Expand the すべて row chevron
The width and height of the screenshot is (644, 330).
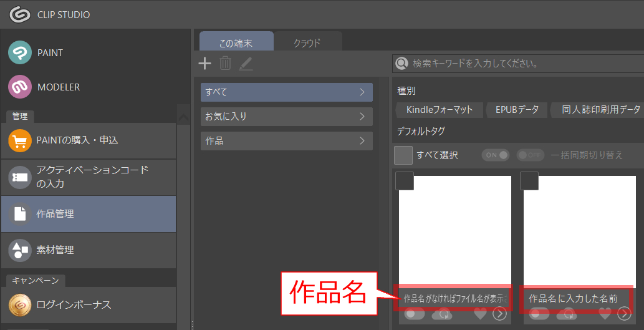pyautogui.click(x=362, y=92)
